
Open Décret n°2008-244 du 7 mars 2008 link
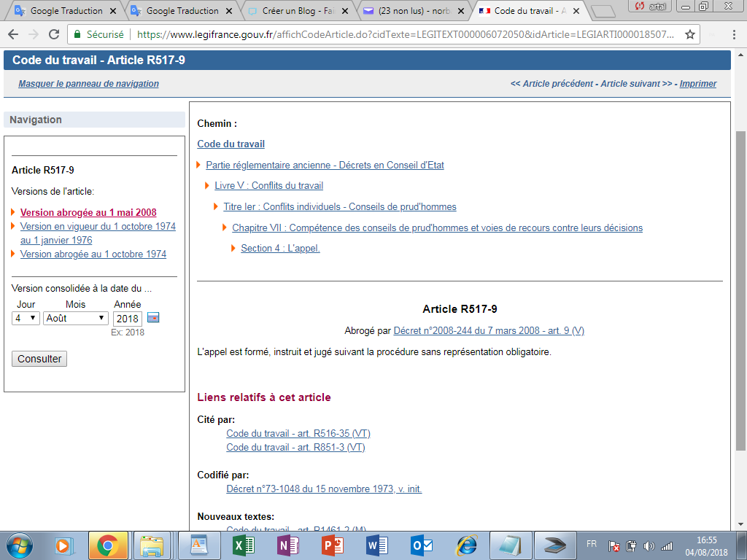tap(489, 330)
